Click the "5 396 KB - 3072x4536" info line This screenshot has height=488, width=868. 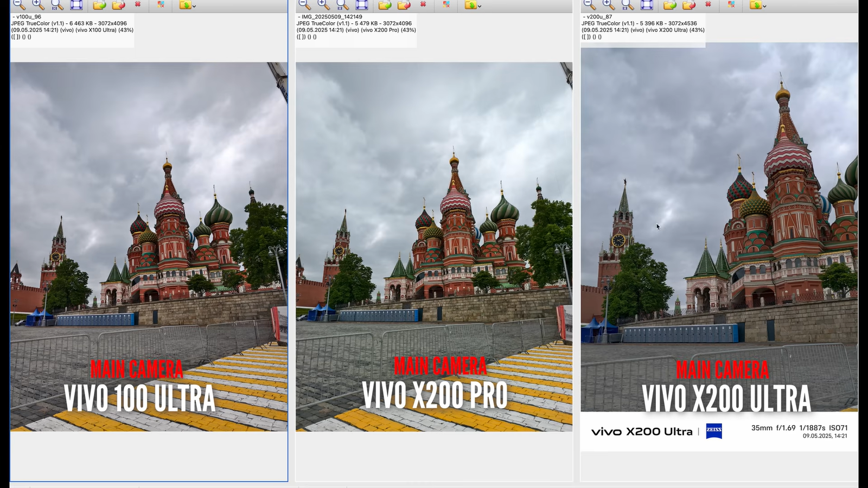(640, 23)
